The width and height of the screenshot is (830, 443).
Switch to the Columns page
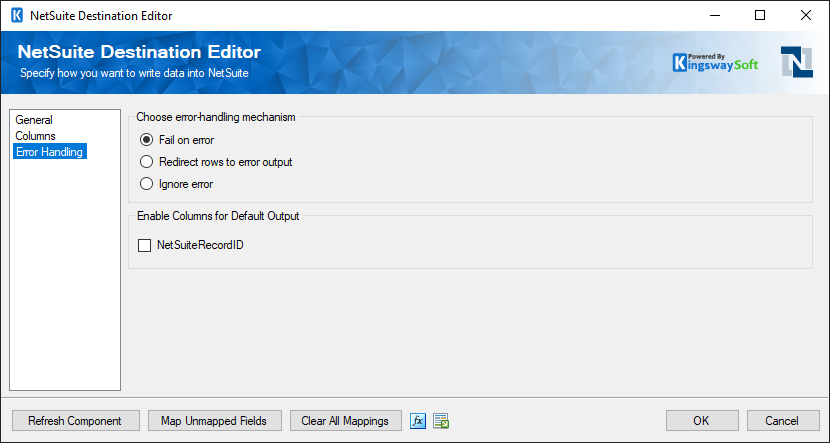35,136
